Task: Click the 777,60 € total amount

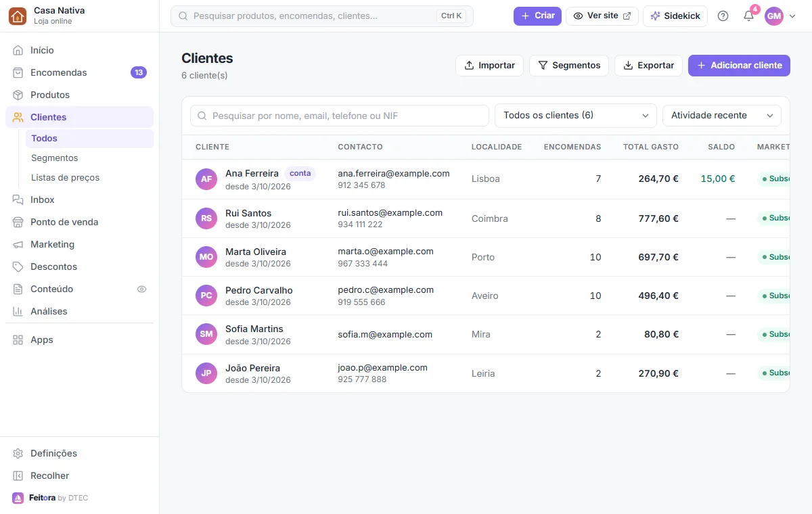Action: [658, 218]
